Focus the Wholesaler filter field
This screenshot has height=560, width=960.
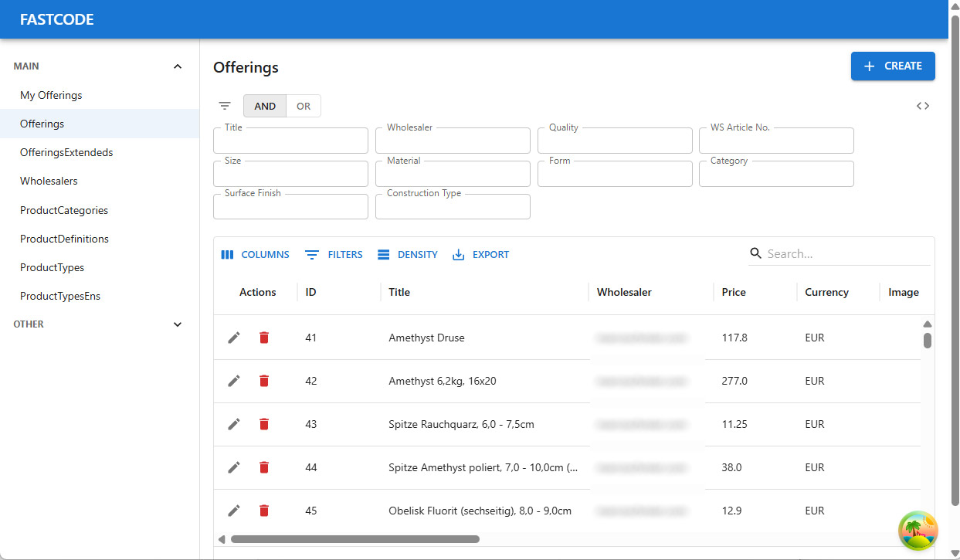tap(453, 141)
